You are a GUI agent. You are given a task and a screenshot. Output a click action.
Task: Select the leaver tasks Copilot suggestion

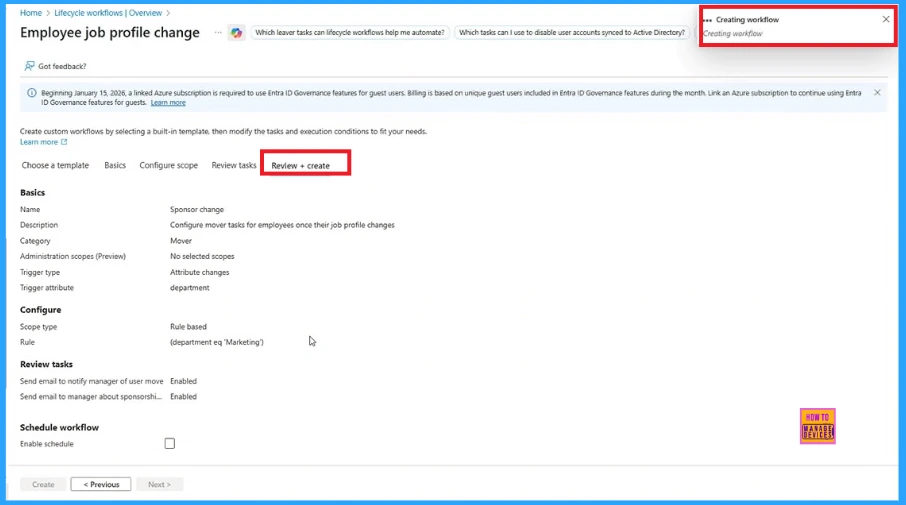tap(350, 32)
